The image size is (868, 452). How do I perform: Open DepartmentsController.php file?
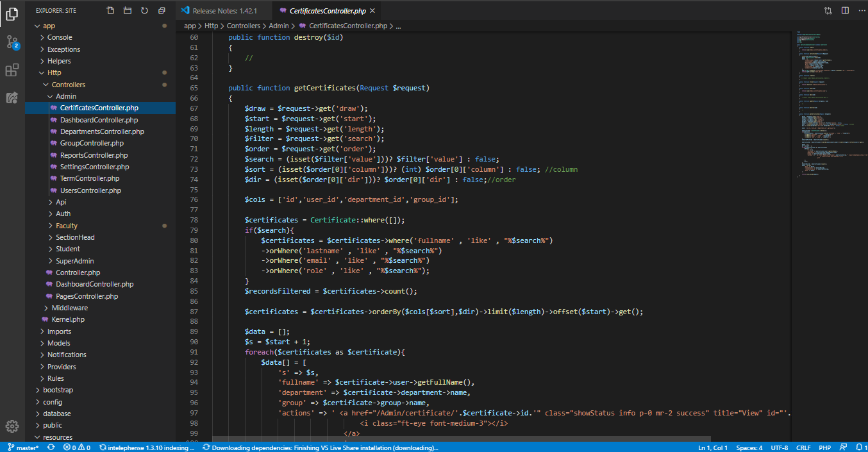[100, 131]
